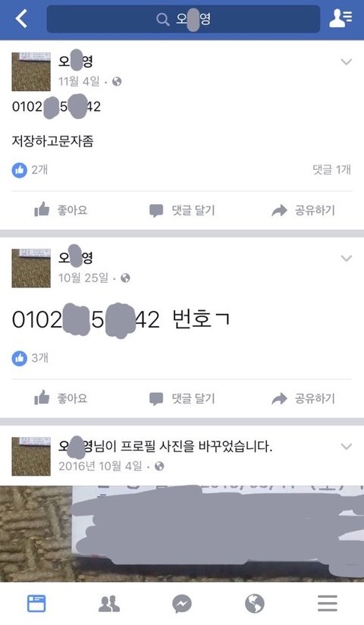This screenshot has width=364, height=625.
Task: Tap 댓글 달기 on the 10월 25일 post
Action: [x=182, y=399]
